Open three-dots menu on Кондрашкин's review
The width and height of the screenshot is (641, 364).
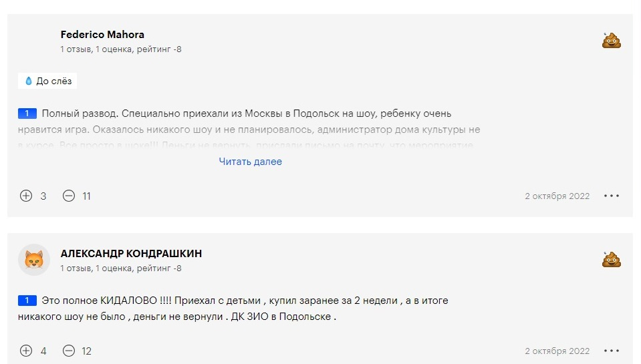click(x=611, y=351)
